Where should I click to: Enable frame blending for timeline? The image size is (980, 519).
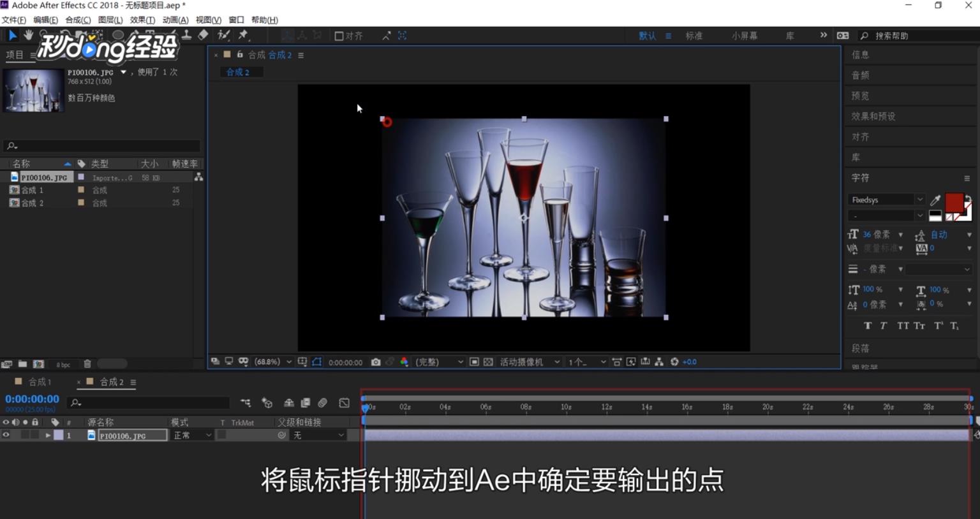pos(306,403)
